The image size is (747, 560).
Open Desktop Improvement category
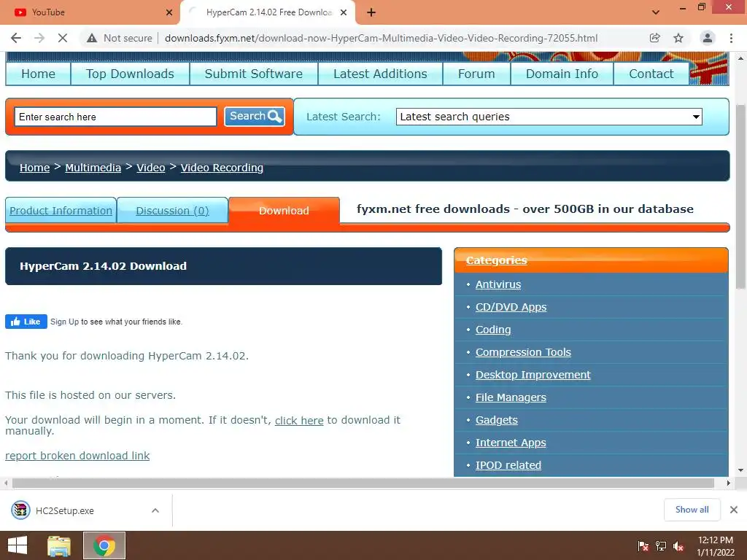[x=533, y=375]
